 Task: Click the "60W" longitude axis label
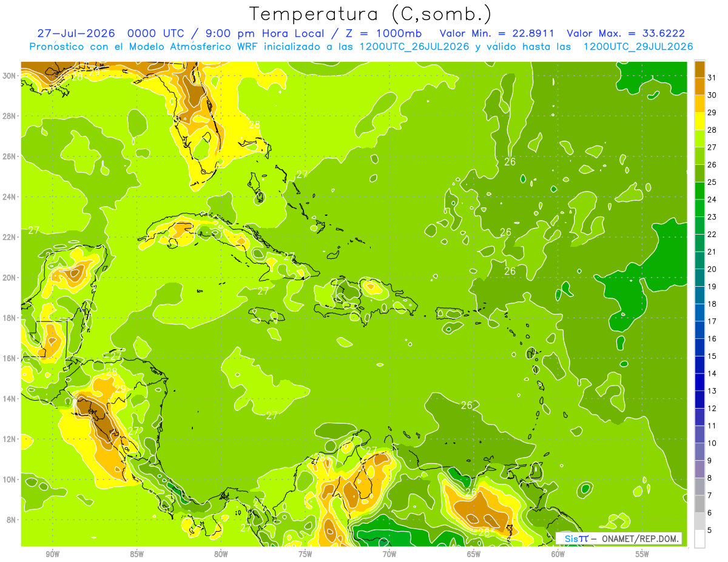point(558,554)
